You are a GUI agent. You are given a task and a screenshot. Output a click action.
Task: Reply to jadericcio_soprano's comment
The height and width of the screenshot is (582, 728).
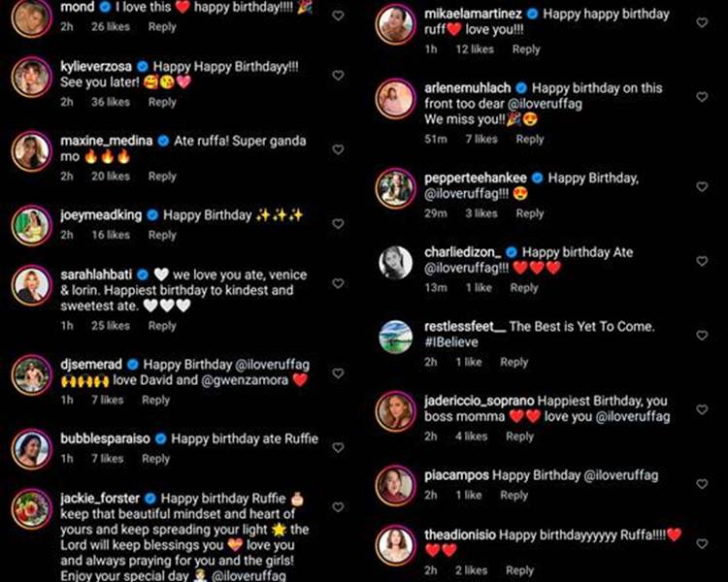pyautogui.click(x=519, y=436)
